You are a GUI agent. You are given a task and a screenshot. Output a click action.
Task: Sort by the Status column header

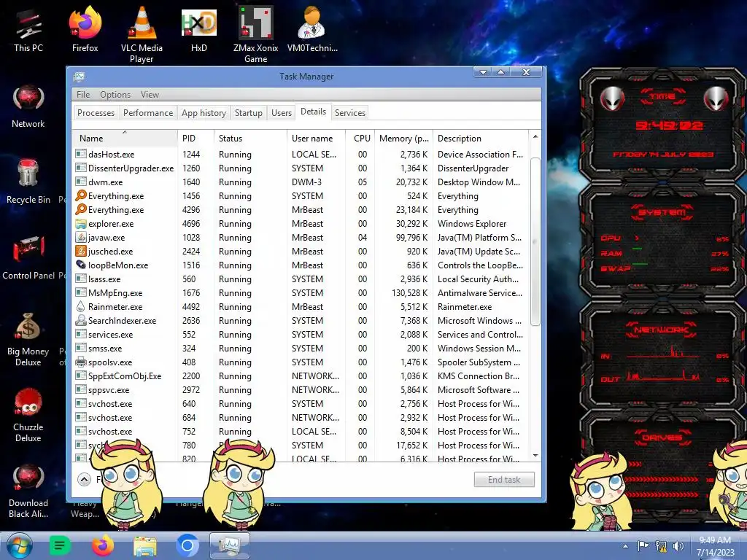[x=251, y=138]
